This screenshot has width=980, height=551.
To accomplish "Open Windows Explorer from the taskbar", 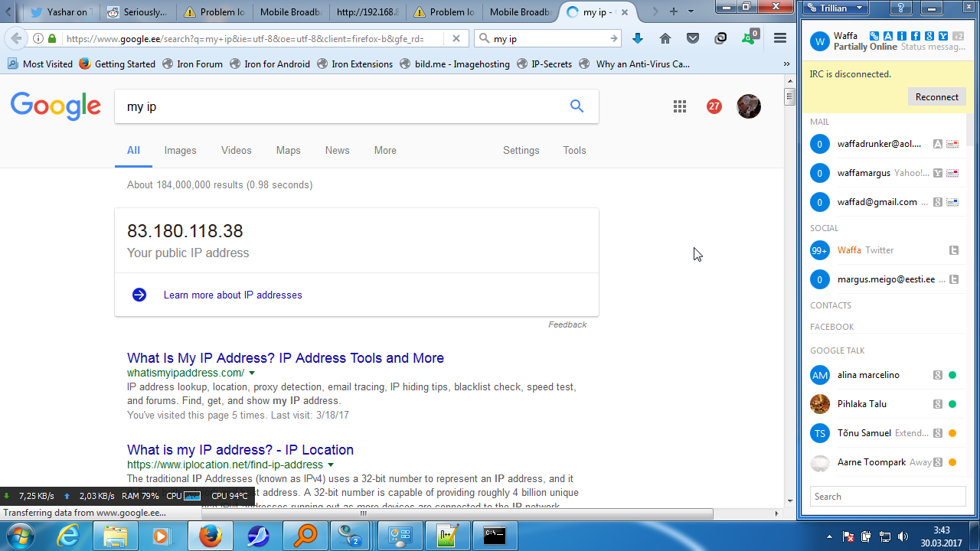I will pos(116,536).
